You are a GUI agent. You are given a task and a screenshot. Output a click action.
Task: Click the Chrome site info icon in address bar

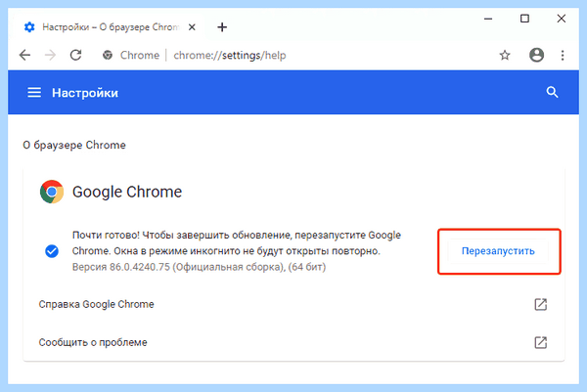tap(108, 56)
